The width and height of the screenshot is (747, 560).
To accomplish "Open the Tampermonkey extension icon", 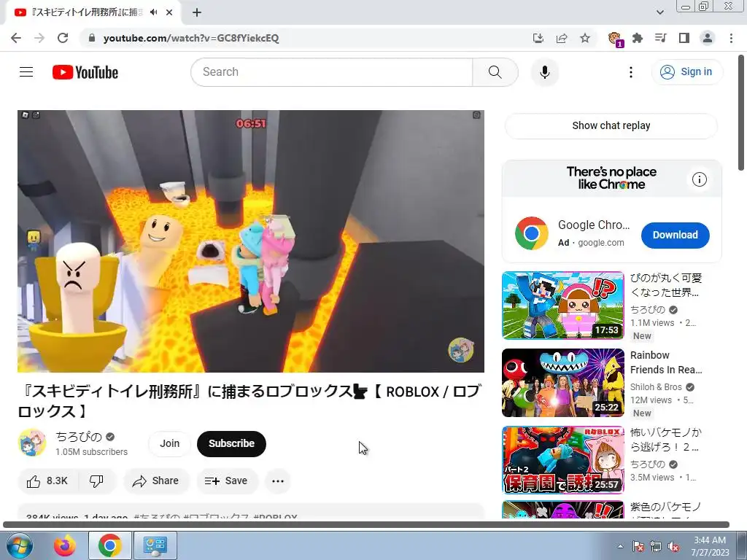I will 615,39.
